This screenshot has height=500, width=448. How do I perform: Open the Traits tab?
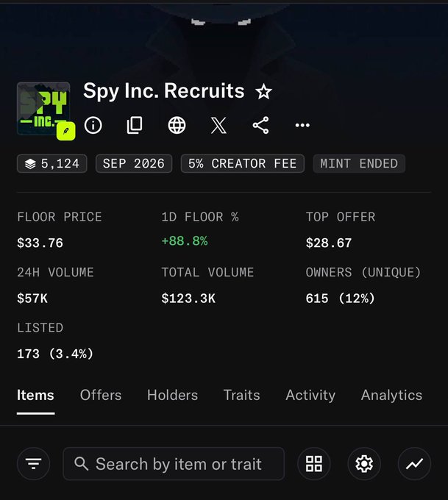tap(242, 396)
